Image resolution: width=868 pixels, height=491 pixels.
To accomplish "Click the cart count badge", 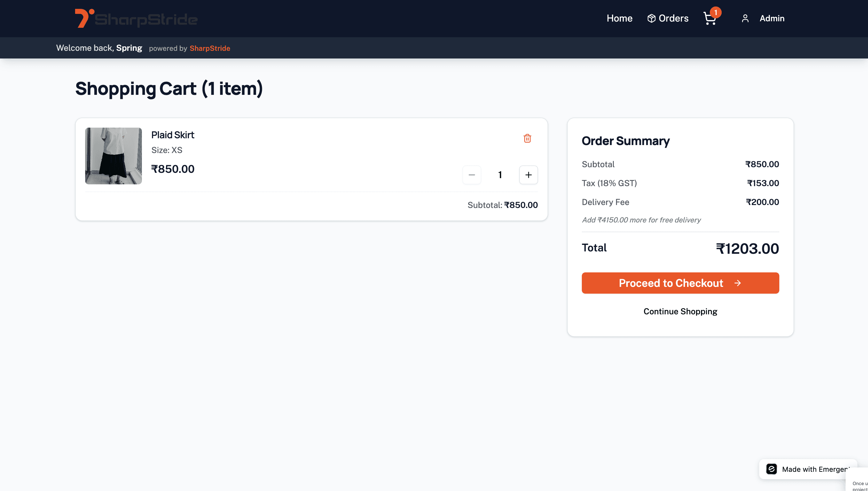I will click(715, 12).
